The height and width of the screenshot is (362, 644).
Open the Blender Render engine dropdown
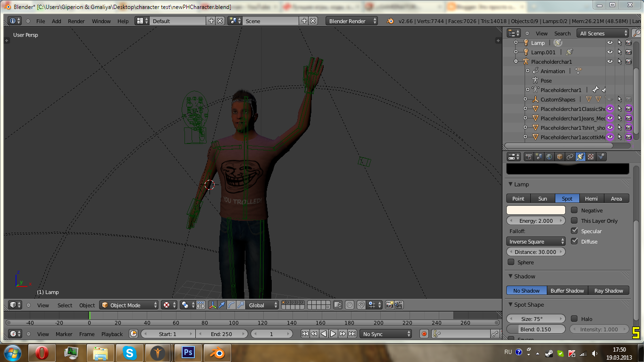[x=352, y=21]
